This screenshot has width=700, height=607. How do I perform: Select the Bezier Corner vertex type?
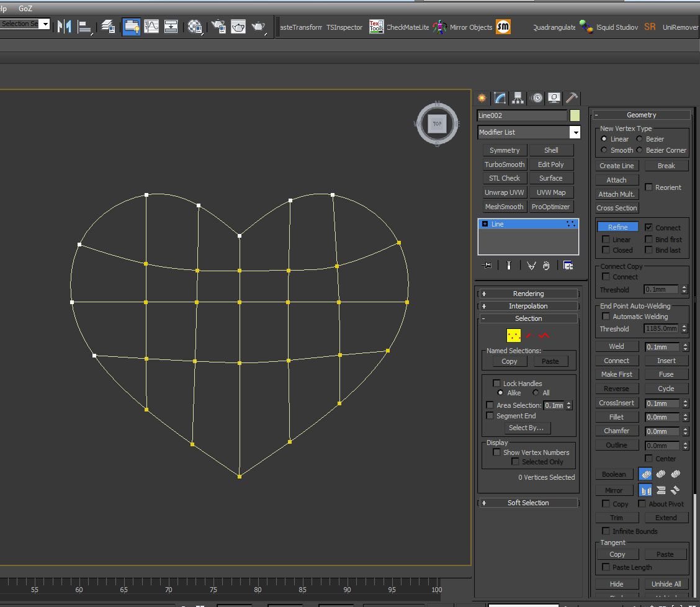[x=639, y=150]
